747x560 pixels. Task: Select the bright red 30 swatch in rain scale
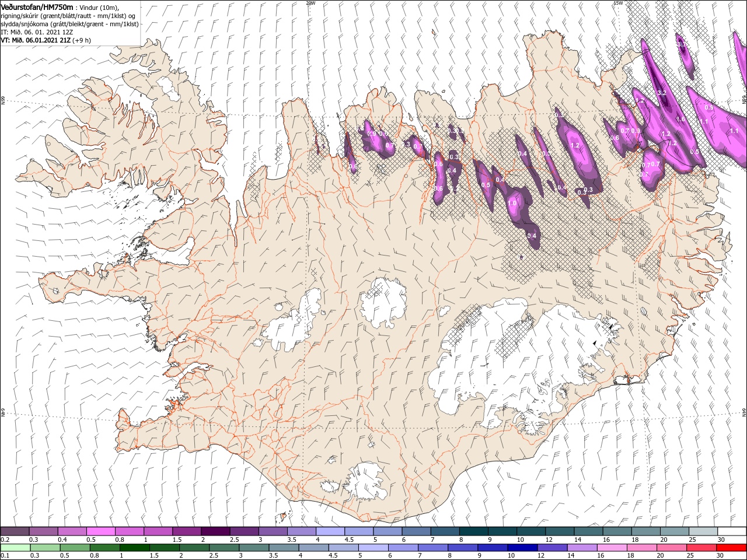tap(732, 548)
